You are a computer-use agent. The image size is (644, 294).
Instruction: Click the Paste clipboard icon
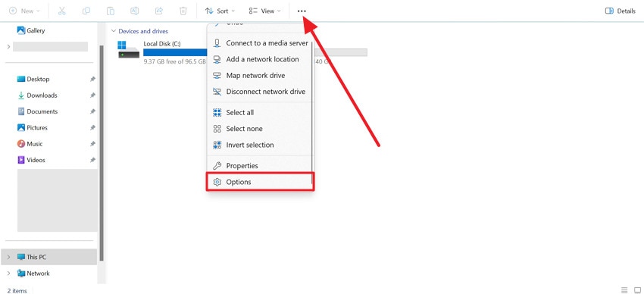click(x=111, y=11)
